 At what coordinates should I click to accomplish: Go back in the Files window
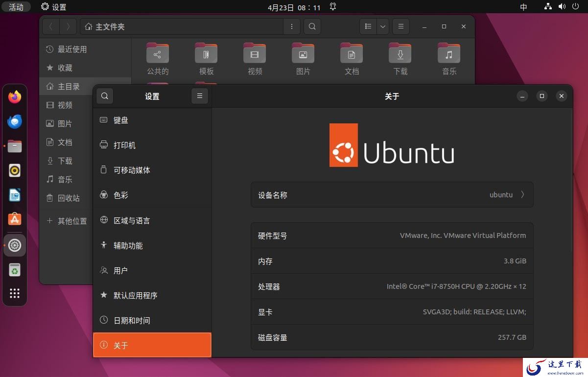click(51, 26)
